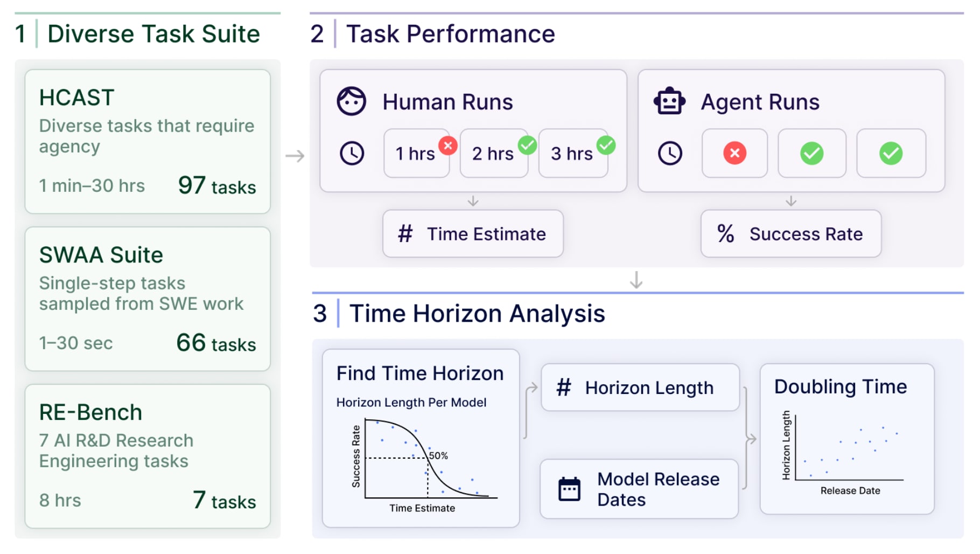980x554 pixels.
Task: Click the clock icon in Agent Runs
Action: coord(670,153)
